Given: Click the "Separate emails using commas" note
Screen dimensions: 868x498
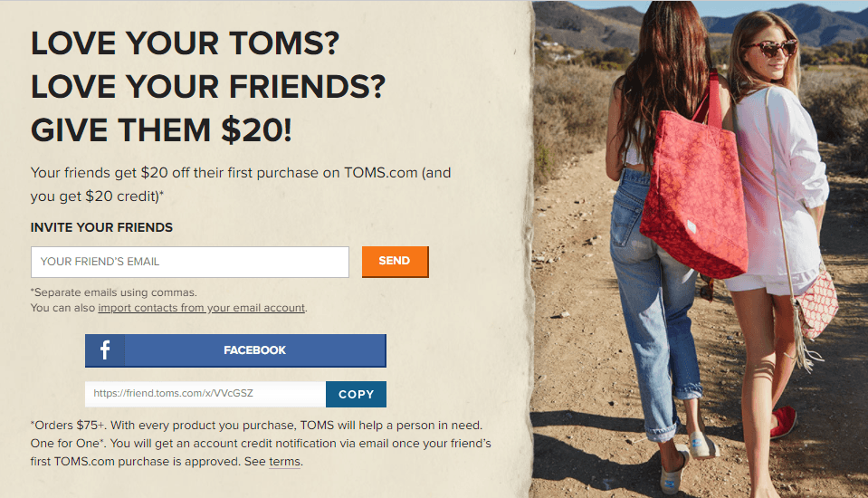Looking at the screenshot, I should click(113, 292).
